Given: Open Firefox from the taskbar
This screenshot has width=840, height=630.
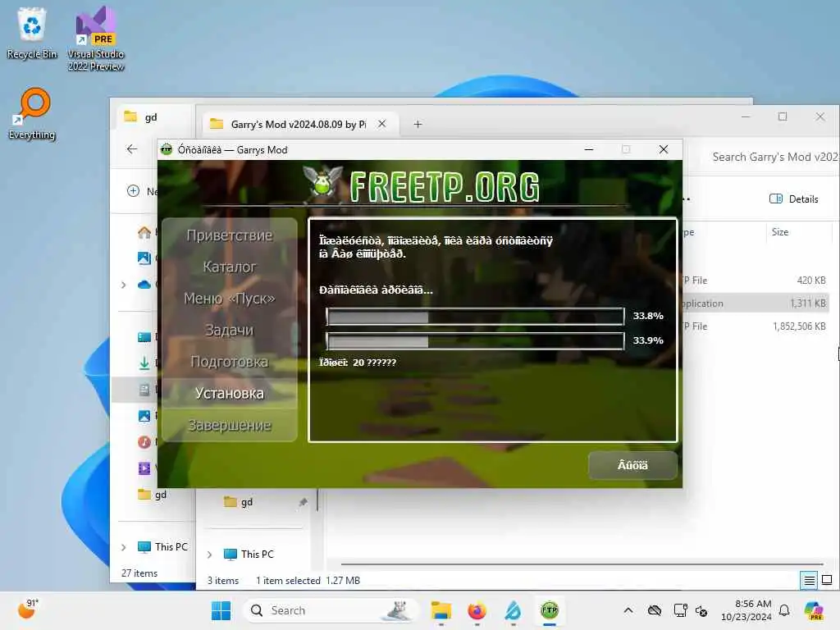Looking at the screenshot, I should coord(477,610).
